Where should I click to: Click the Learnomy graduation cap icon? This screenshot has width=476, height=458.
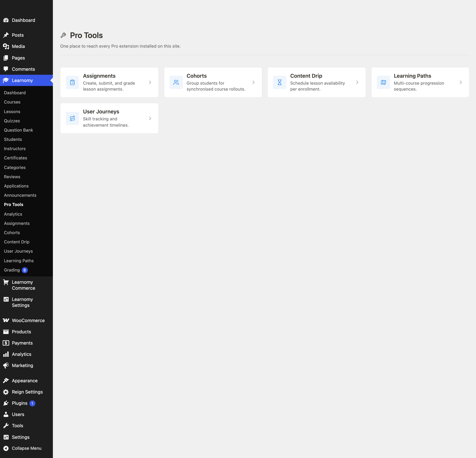click(6, 80)
